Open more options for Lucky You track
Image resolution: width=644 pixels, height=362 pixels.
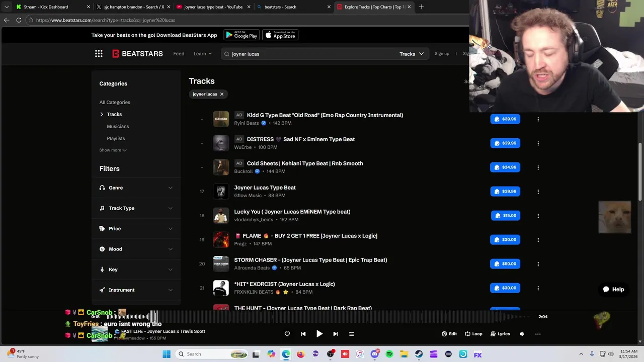(x=538, y=216)
